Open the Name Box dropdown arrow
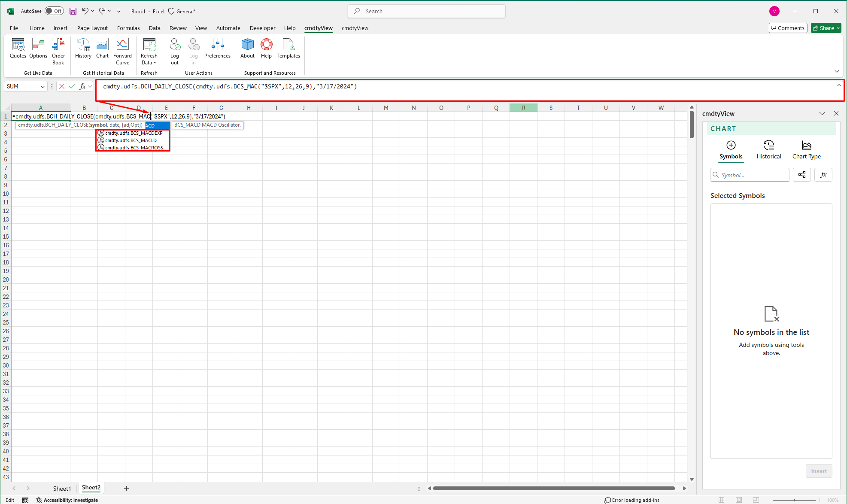Viewport: 847px width, 504px height. [43, 86]
